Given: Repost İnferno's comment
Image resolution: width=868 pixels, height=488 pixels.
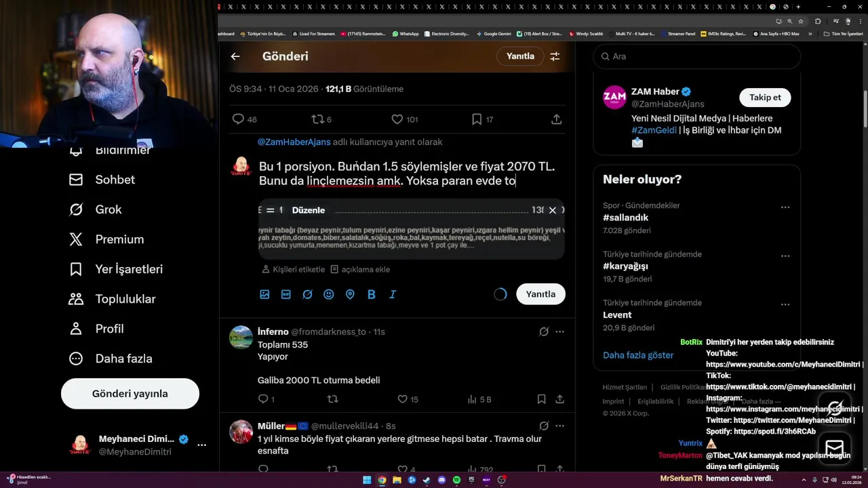Looking at the screenshot, I should [x=332, y=399].
